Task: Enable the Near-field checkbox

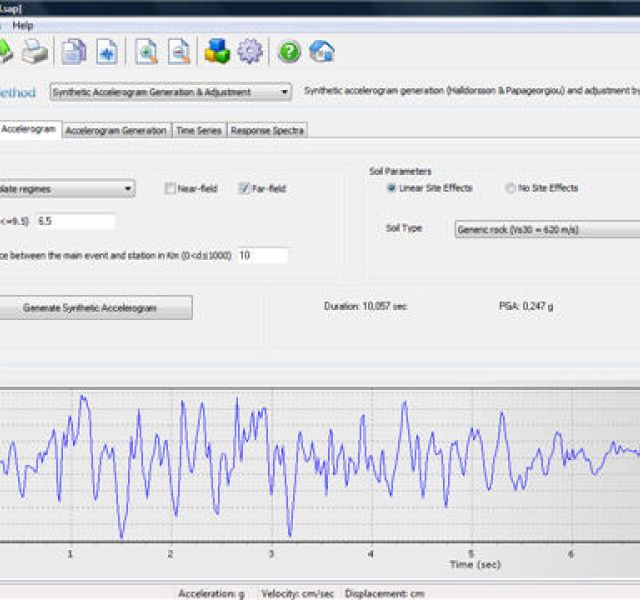Action: pos(170,189)
